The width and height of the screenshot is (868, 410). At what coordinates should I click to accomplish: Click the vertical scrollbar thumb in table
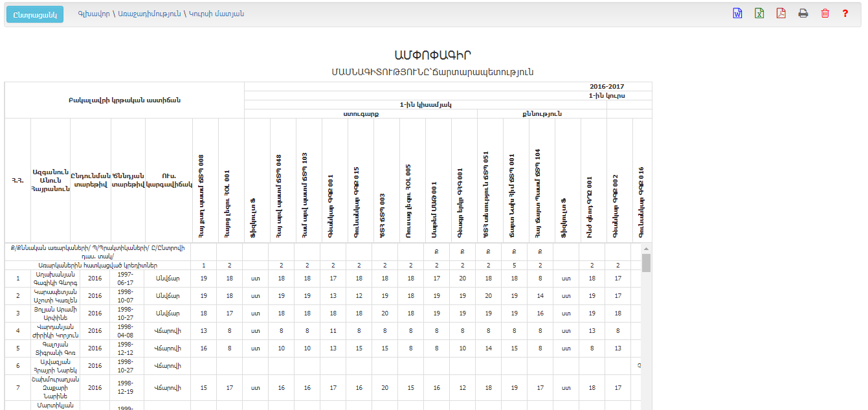pos(646,263)
